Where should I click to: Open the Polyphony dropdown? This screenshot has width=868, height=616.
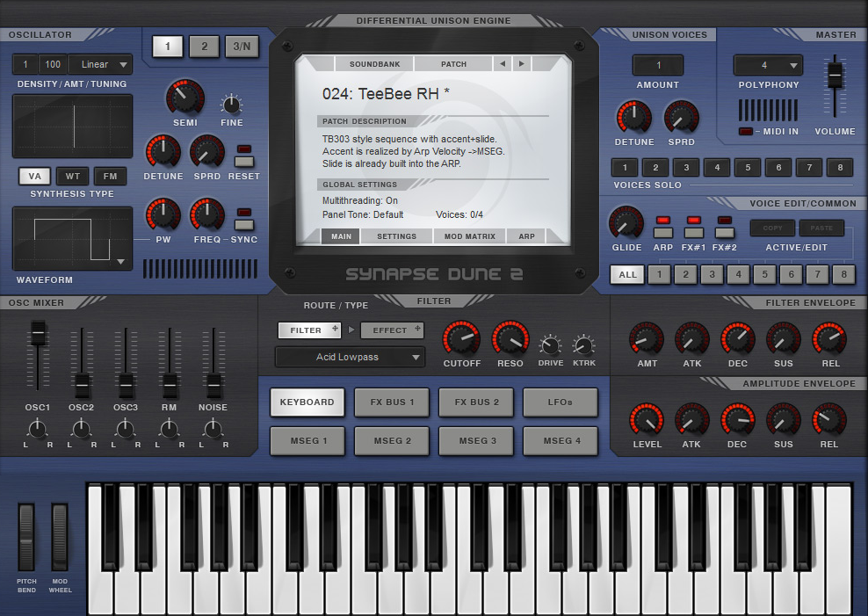click(769, 65)
